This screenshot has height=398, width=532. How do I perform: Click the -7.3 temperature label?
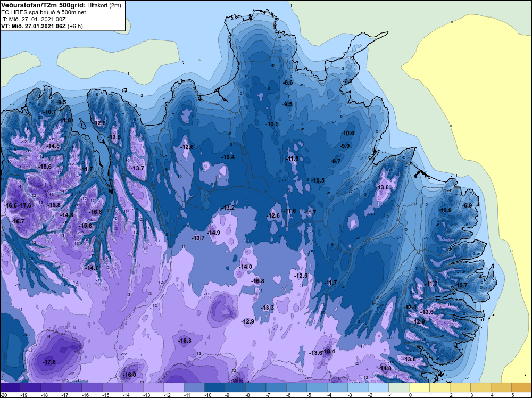pyautogui.click(x=347, y=81)
